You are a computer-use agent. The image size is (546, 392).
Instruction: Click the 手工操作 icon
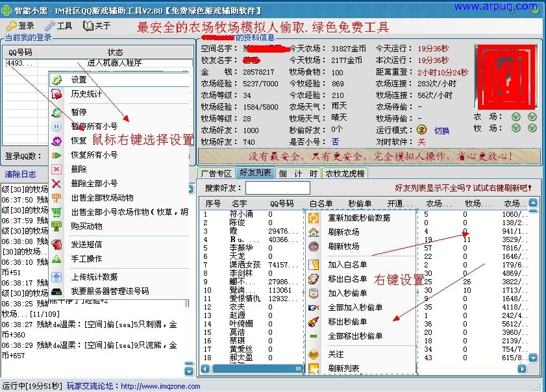click(56, 259)
